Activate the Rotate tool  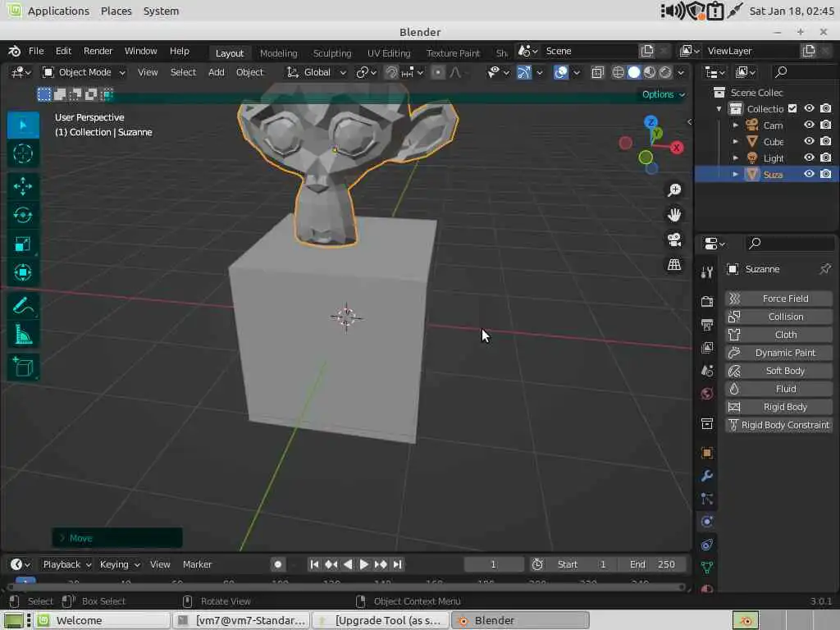(22, 216)
